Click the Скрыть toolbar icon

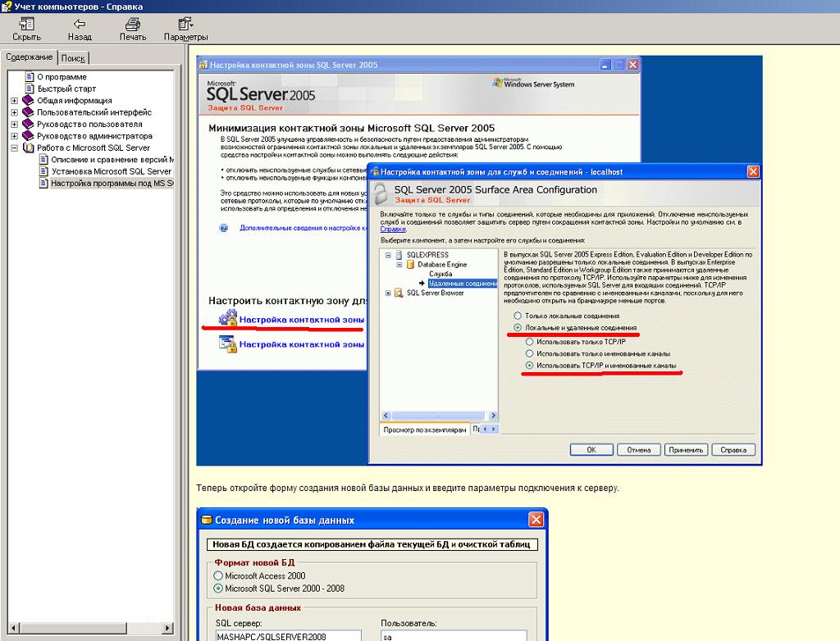click(26, 24)
